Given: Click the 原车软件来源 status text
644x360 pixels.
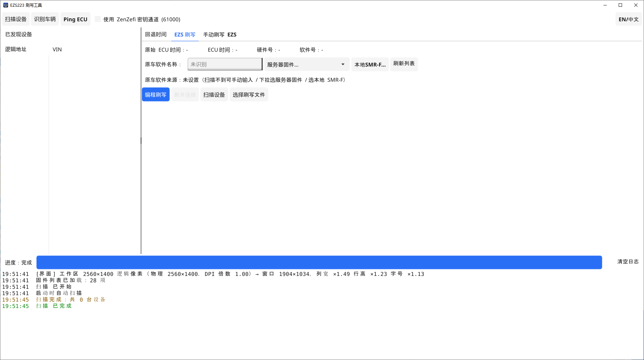Looking at the screenshot, I should (245, 80).
